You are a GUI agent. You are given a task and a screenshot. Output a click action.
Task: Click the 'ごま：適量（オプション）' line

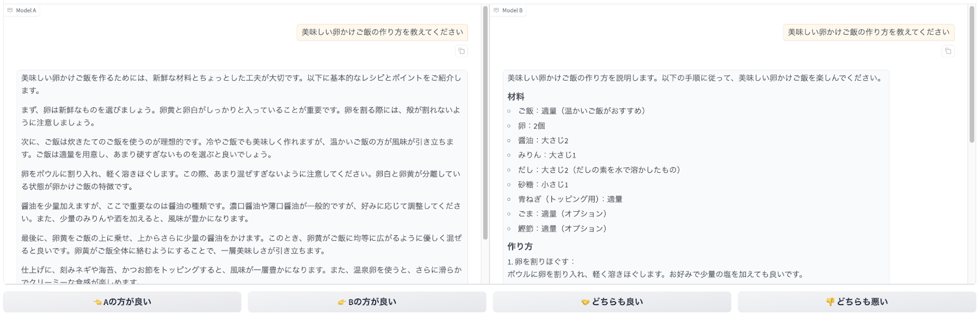click(x=562, y=214)
